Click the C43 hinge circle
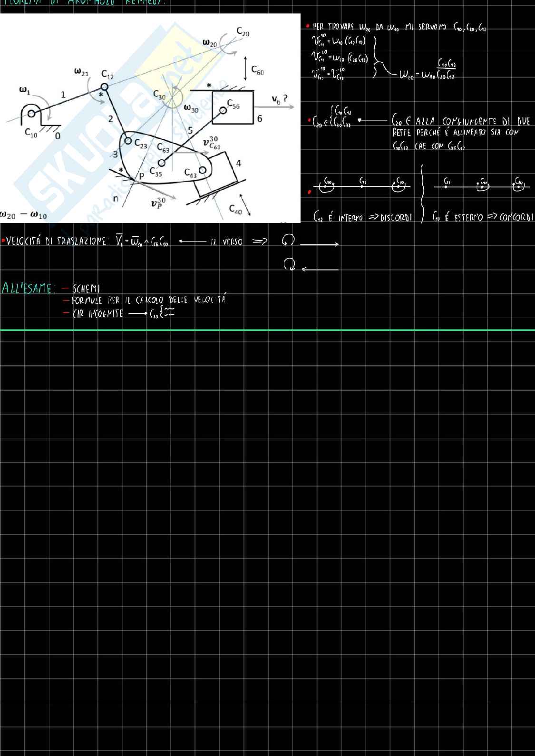This screenshot has width=535, height=756. click(203, 170)
